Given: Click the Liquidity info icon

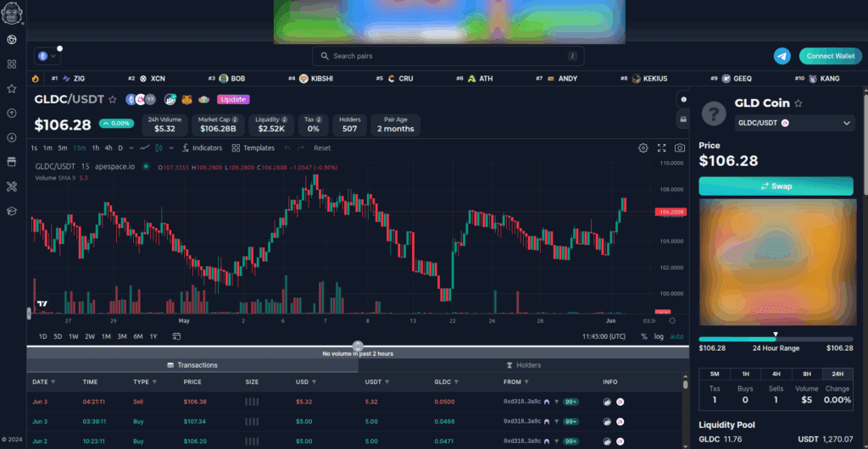Looking at the screenshot, I should (x=285, y=119).
